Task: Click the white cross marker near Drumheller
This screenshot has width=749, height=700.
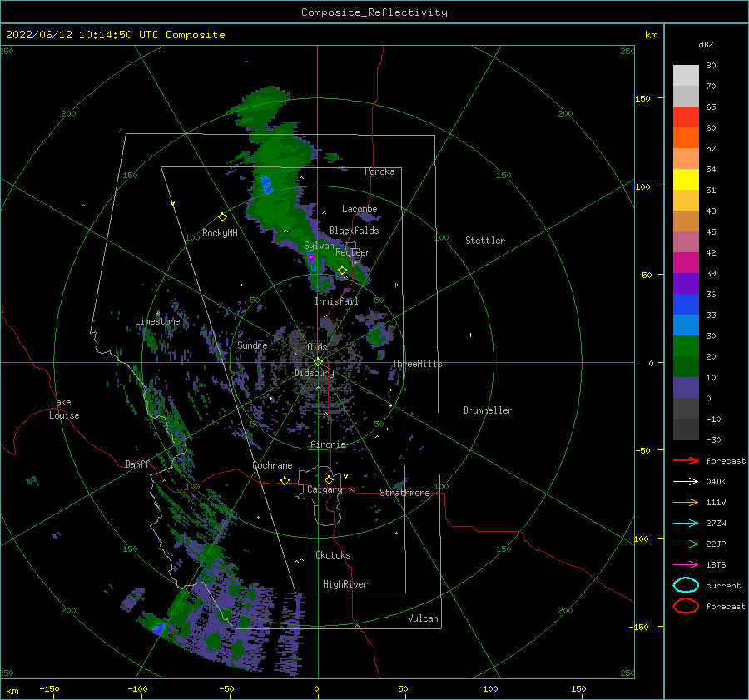Action: point(470,335)
